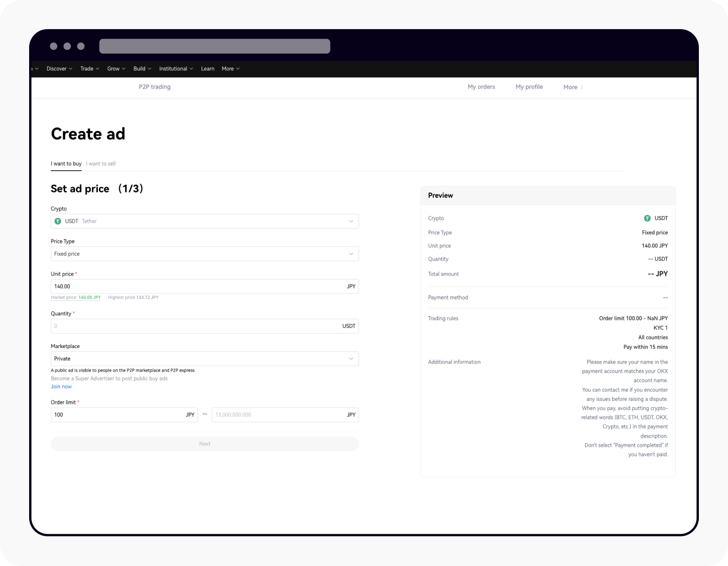
Task: Open 'My profile'
Action: tap(529, 87)
